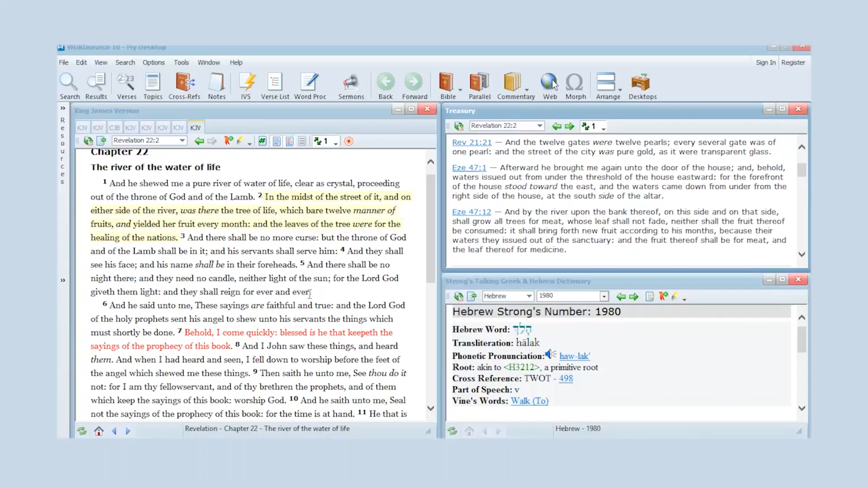This screenshot has height=488, width=868.
Task: Switch to the CJB tab
Action: pos(114,128)
